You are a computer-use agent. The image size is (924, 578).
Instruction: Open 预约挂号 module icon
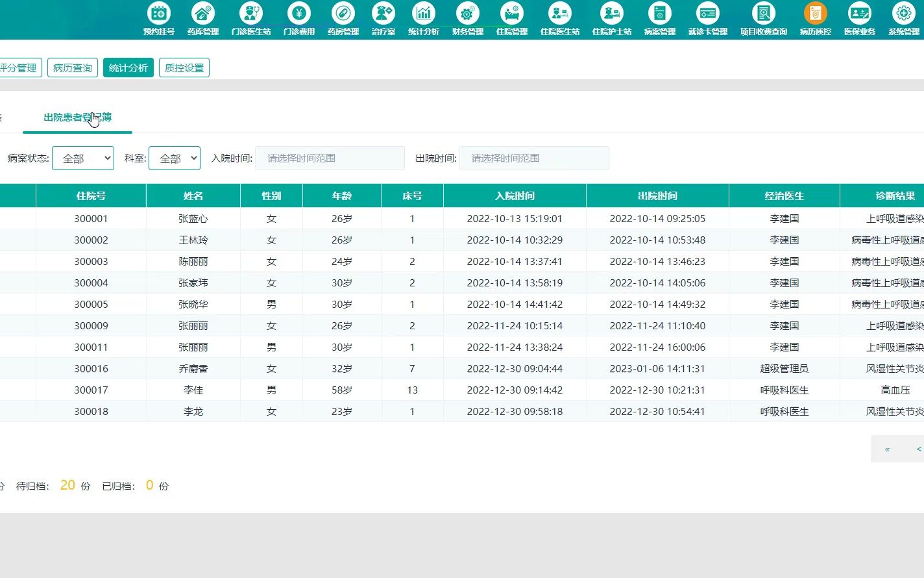click(159, 13)
